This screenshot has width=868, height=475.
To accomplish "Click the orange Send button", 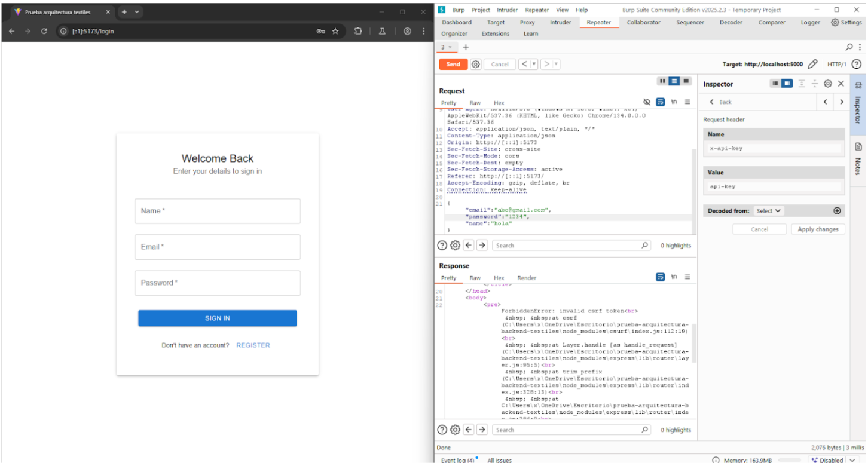I will pos(453,64).
